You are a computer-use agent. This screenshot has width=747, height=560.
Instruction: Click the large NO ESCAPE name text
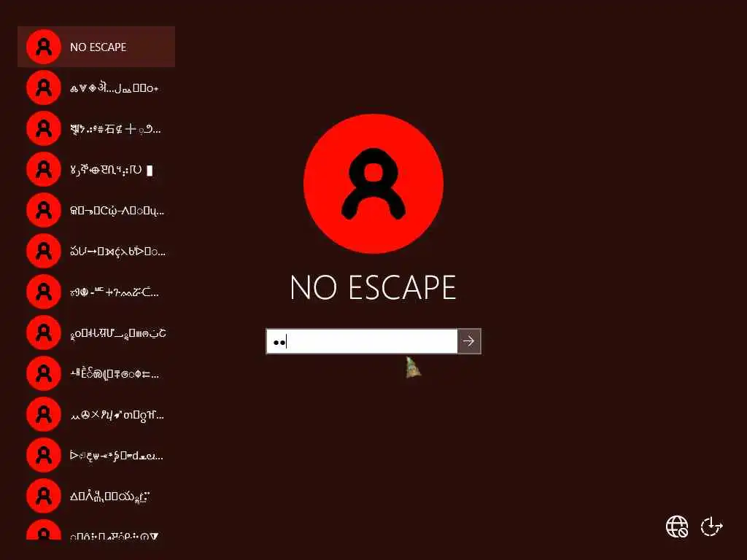(x=373, y=287)
